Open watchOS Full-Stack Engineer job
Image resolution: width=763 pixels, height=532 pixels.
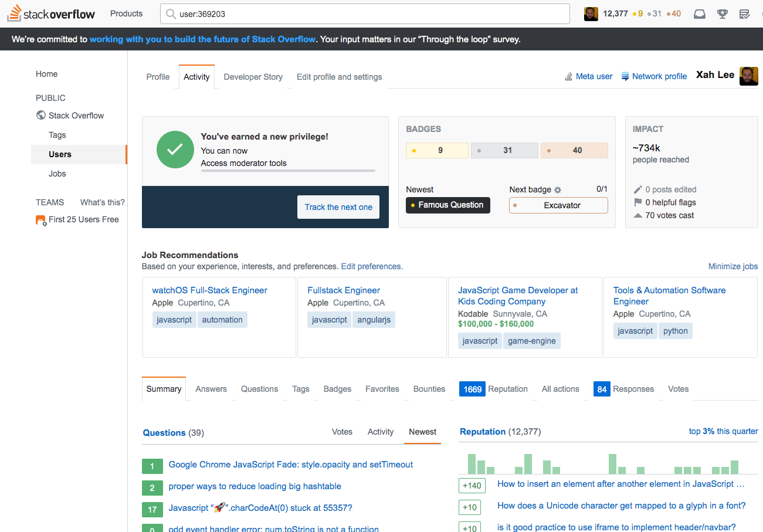[209, 290]
